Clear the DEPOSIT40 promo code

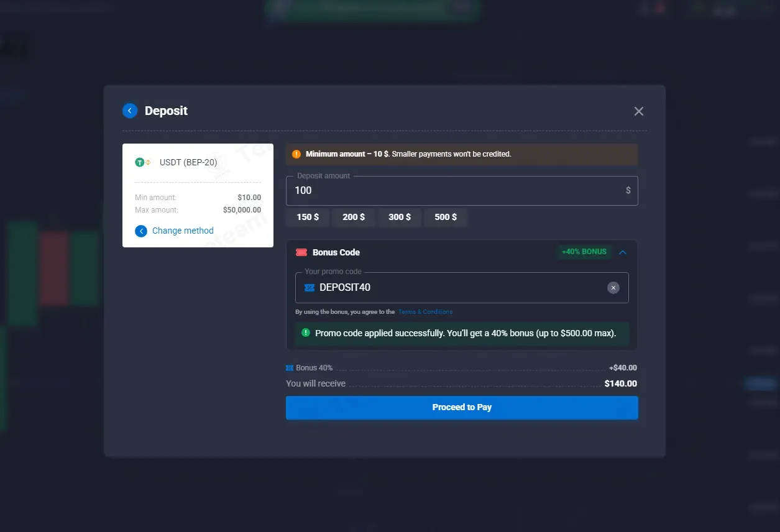coord(613,288)
